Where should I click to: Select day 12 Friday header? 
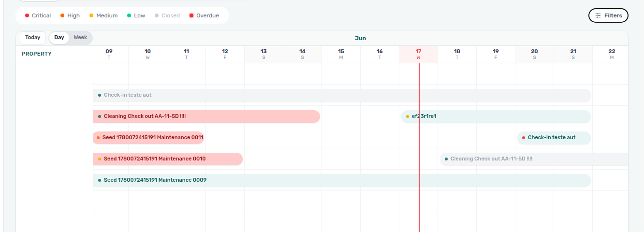coord(225,54)
